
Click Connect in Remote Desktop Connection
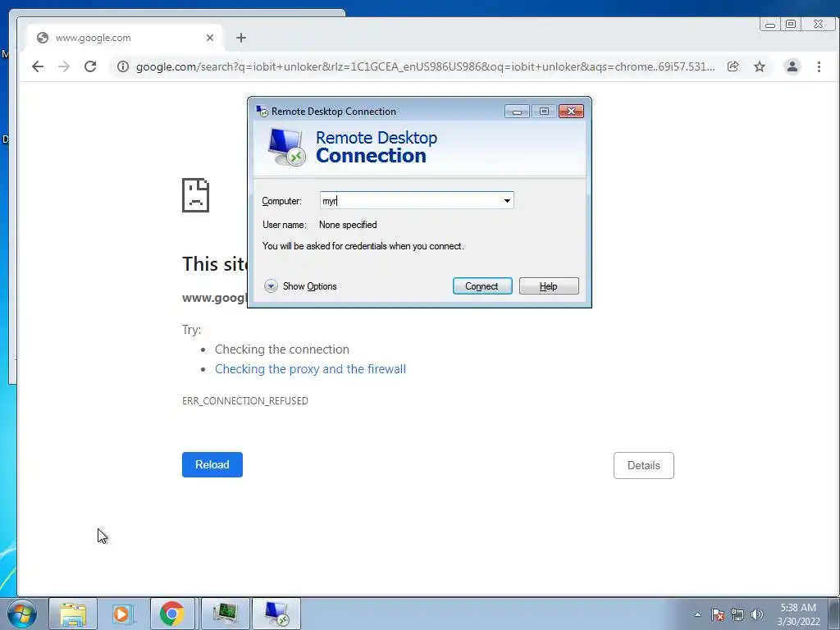click(482, 286)
